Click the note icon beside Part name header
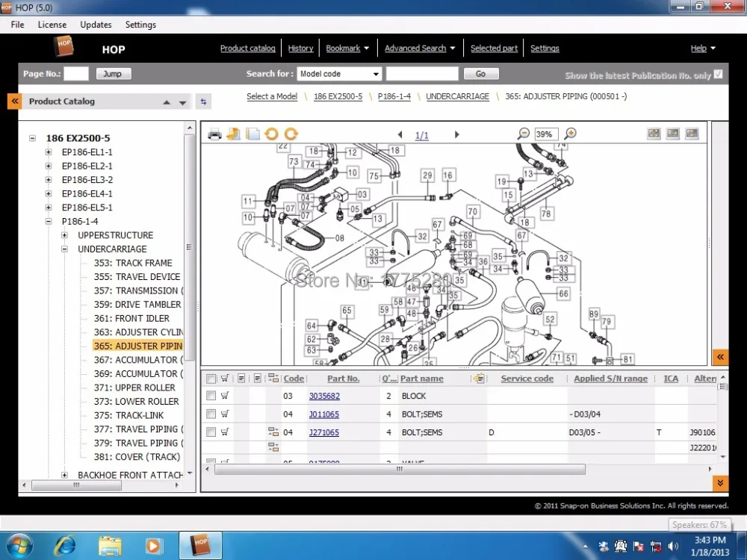747x560 pixels. 479,379
